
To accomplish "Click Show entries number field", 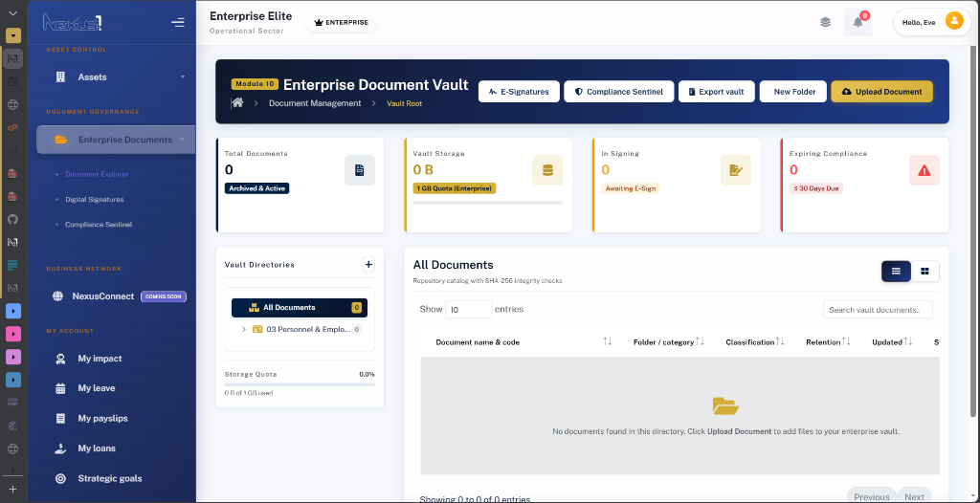I will (x=469, y=309).
